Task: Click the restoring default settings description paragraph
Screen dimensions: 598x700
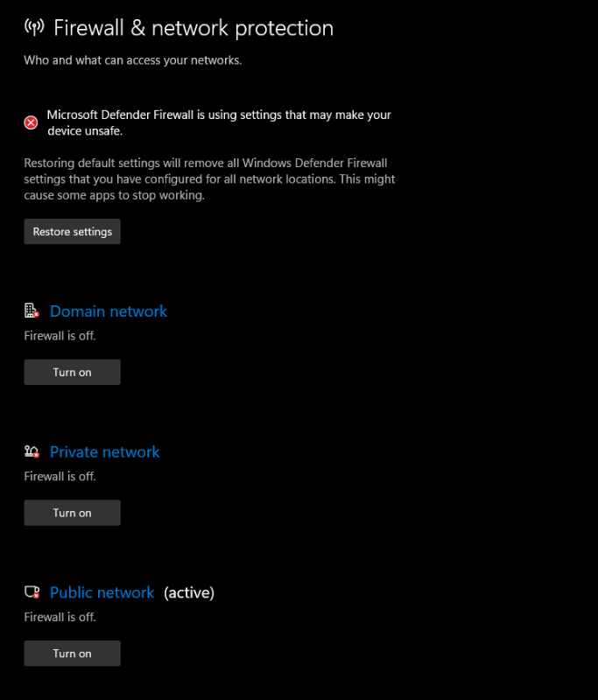Action: (209, 178)
